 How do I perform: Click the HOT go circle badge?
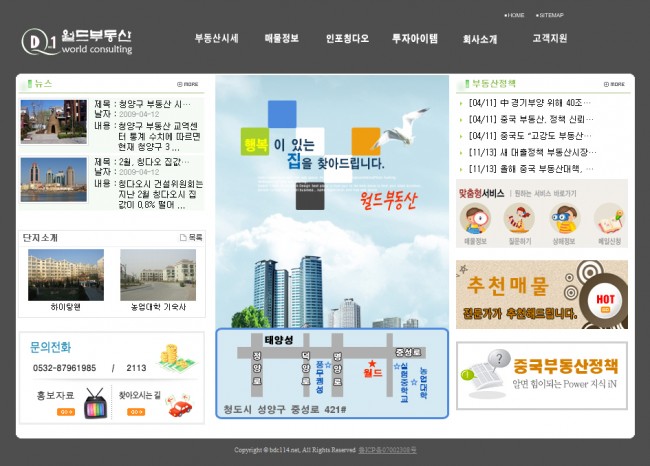tap(605, 302)
